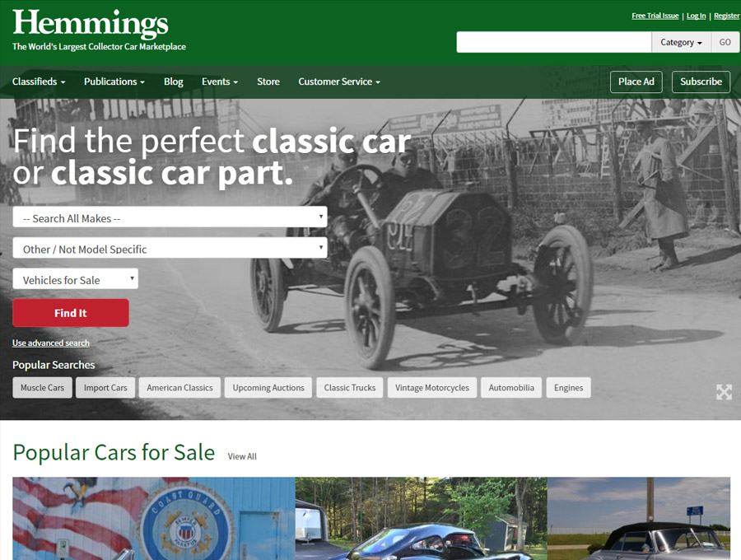Click inside the top search field
The image size is (741, 560).
coord(554,42)
